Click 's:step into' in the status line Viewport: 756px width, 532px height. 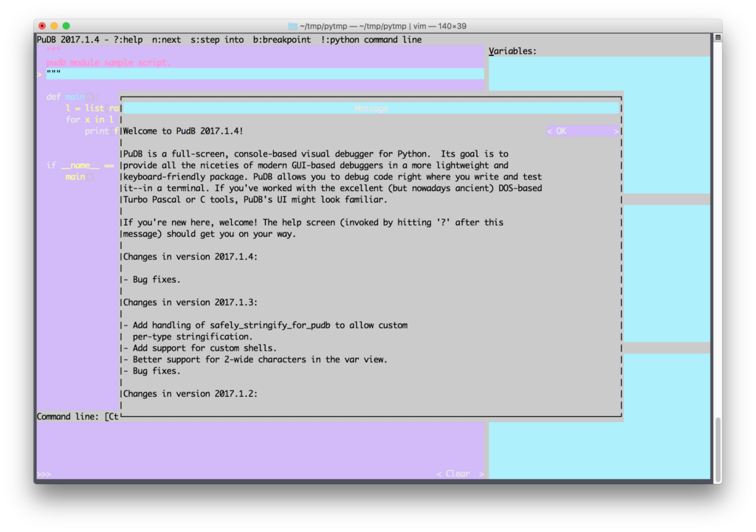[x=217, y=40]
